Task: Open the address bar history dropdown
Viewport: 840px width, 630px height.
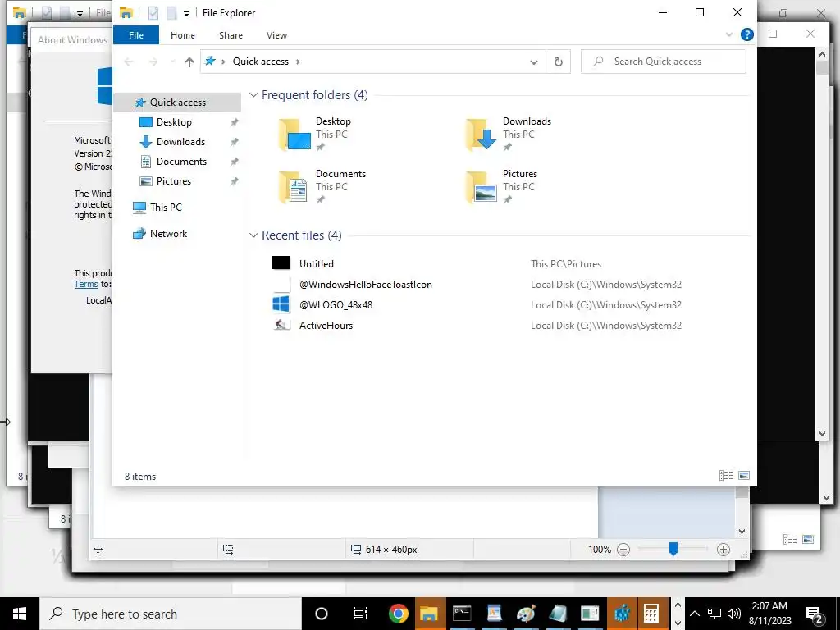Action: click(x=533, y=62)
